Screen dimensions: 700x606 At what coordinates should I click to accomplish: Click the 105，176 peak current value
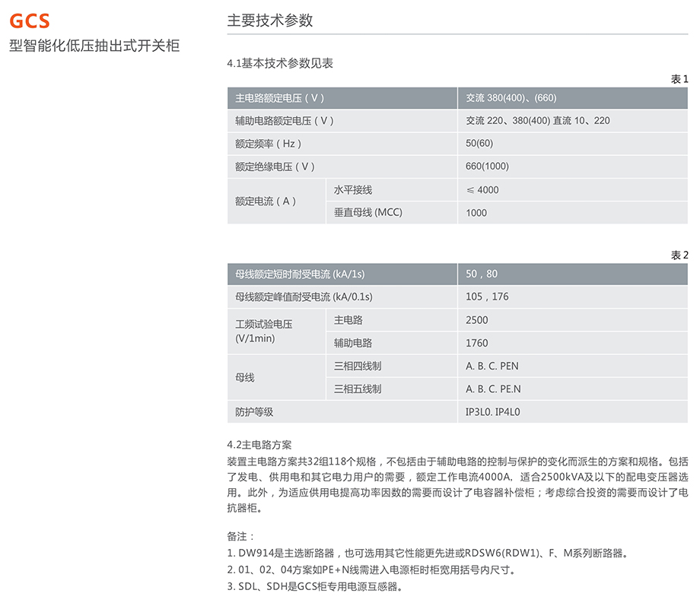pyautogui.click(x=487, y=297)
